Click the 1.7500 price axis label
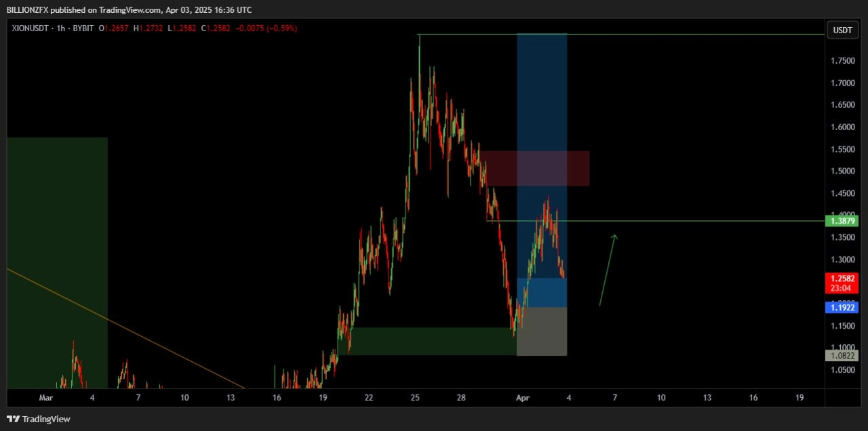This screenshot has width=868, height=431. coord(842,61)
